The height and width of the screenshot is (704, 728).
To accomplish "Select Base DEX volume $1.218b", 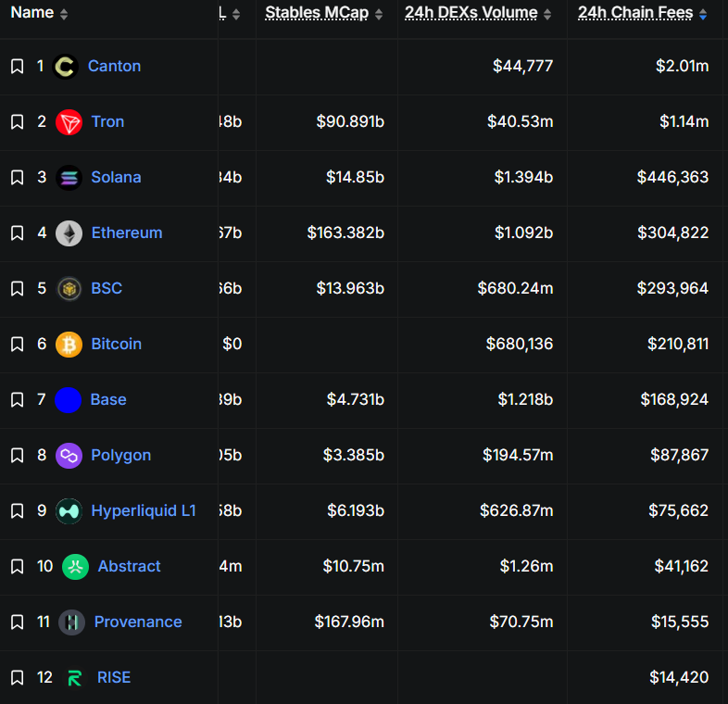I will coord(525,399).
